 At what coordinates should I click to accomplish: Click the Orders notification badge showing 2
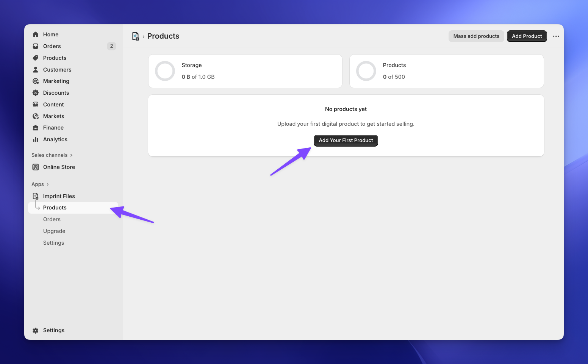(x=111, y=46)
